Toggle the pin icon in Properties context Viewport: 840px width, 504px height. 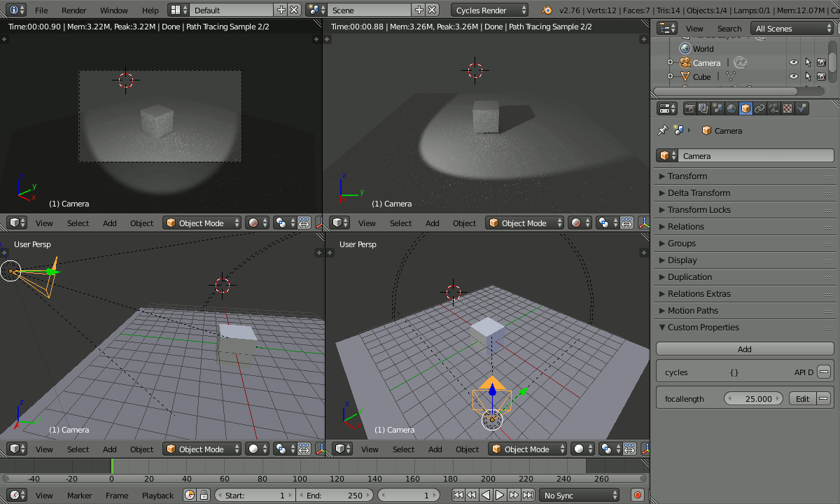point(664,130)
